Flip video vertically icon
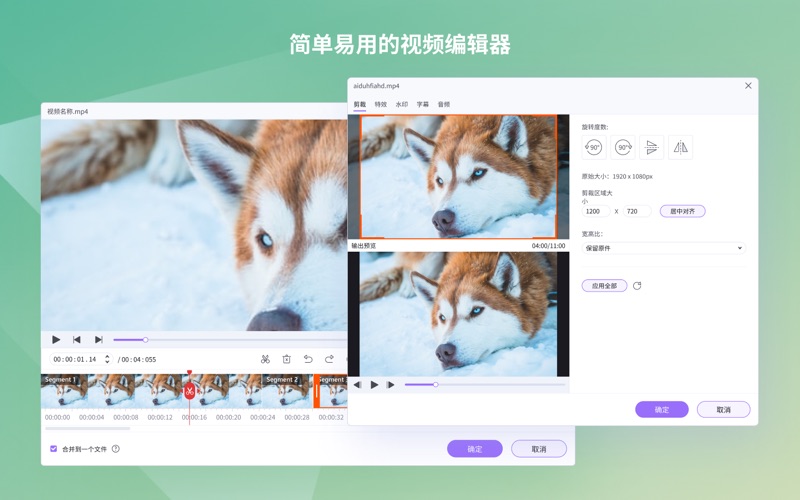 [x=652, y=147]
